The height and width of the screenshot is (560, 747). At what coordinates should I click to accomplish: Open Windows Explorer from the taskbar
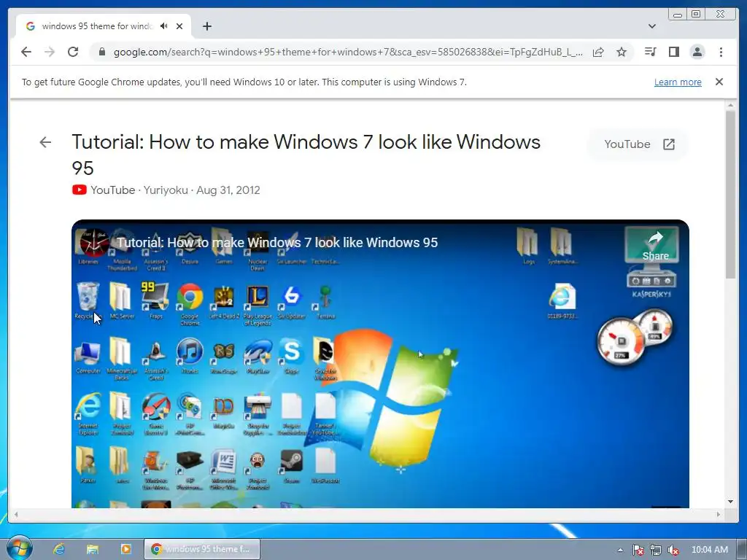pos(93,549)
